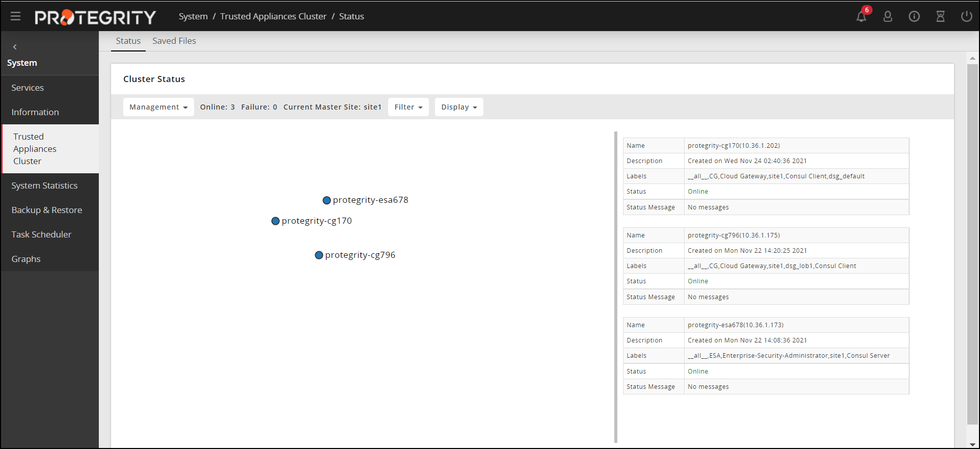The image size is (980, 449).
Task: Open the hamburger navigation menu
Action: pyautogui.click(x=15, y=16)
